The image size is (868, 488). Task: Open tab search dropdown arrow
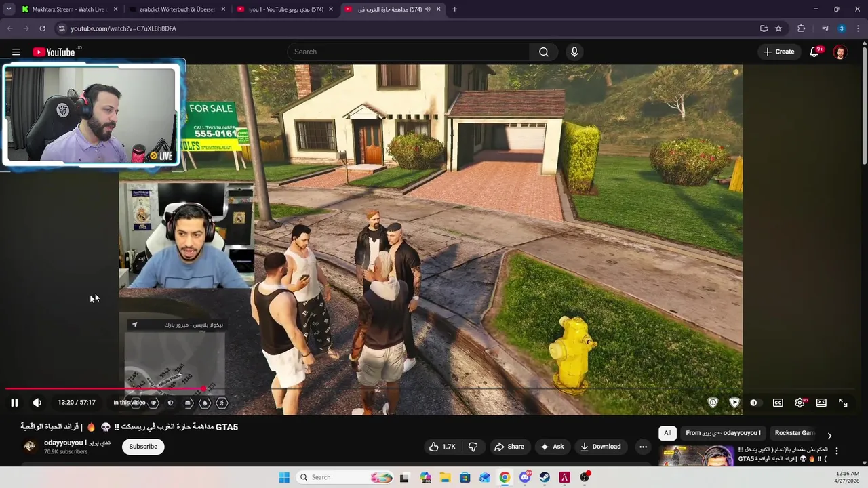tap(9, 9)
